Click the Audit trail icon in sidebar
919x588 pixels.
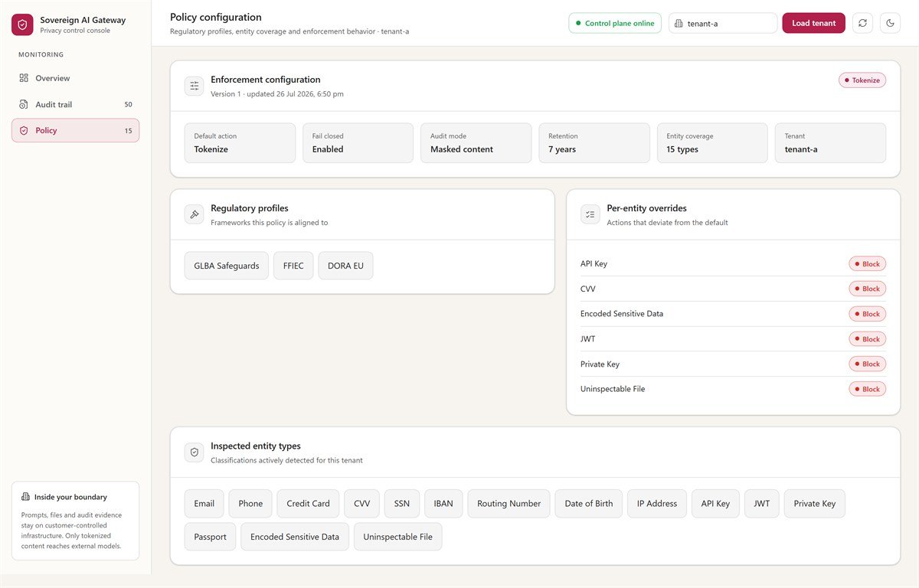(x=24, y=104)
